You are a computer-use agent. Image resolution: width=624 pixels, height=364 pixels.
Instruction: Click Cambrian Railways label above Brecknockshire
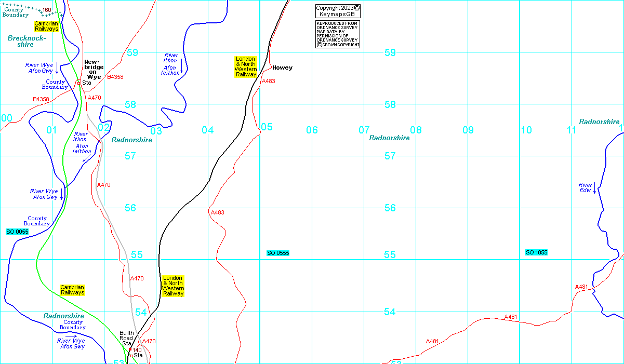point(46,26)
